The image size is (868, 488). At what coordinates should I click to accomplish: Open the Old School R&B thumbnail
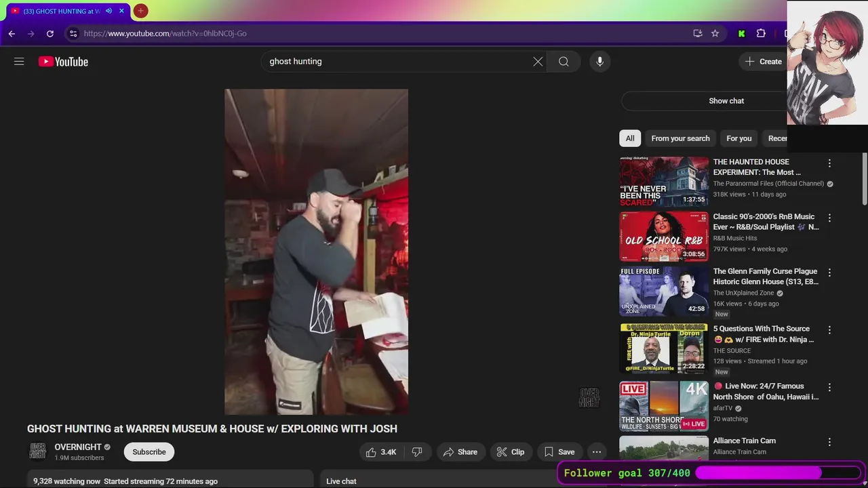point(664,237)
